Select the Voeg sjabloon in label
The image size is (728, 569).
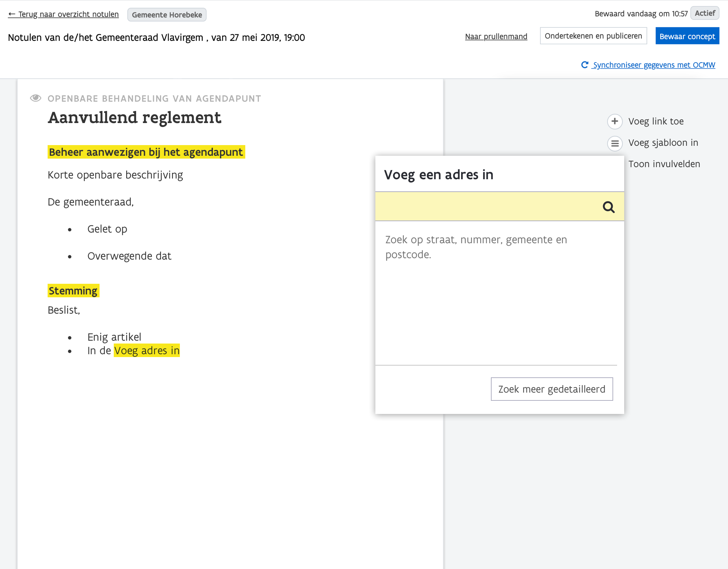coord(663,143)
